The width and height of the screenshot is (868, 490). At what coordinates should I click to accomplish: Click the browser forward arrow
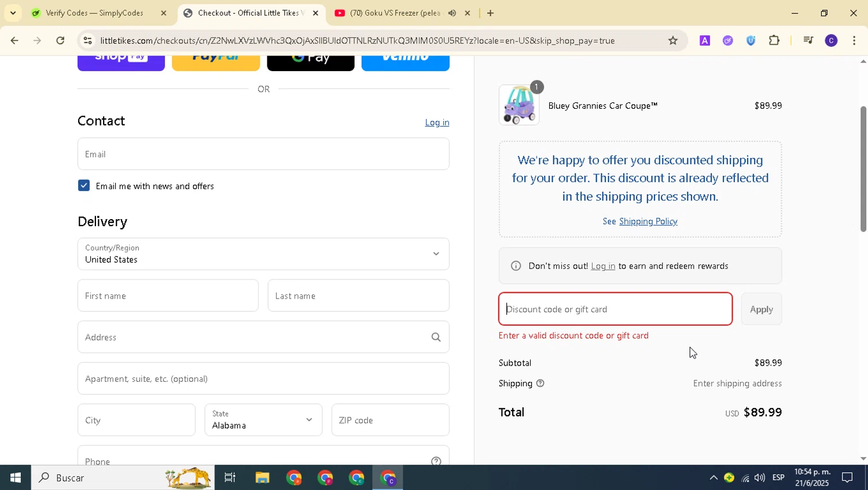coord(38,40)
